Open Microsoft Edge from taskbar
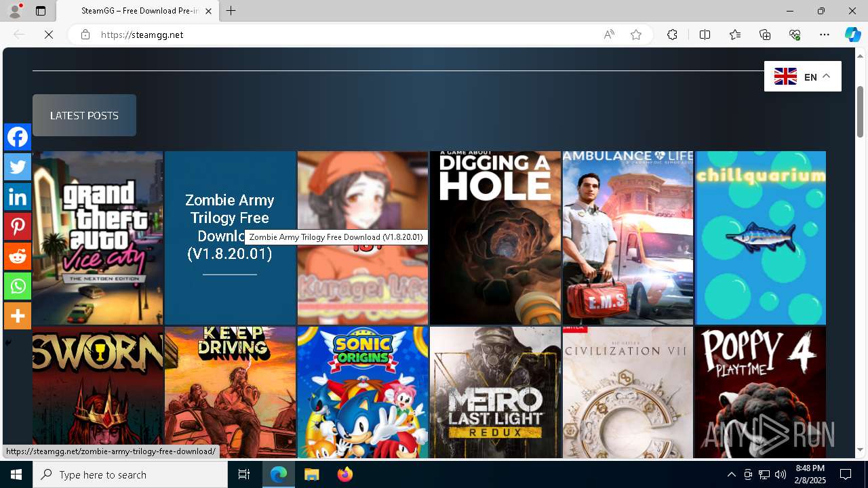This screenshot has height=488, width=868. tap(279, 474)
